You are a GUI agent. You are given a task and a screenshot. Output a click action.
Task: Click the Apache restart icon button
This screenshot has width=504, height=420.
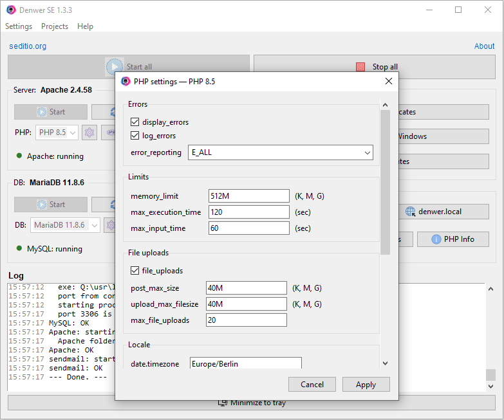click(103, 112)
